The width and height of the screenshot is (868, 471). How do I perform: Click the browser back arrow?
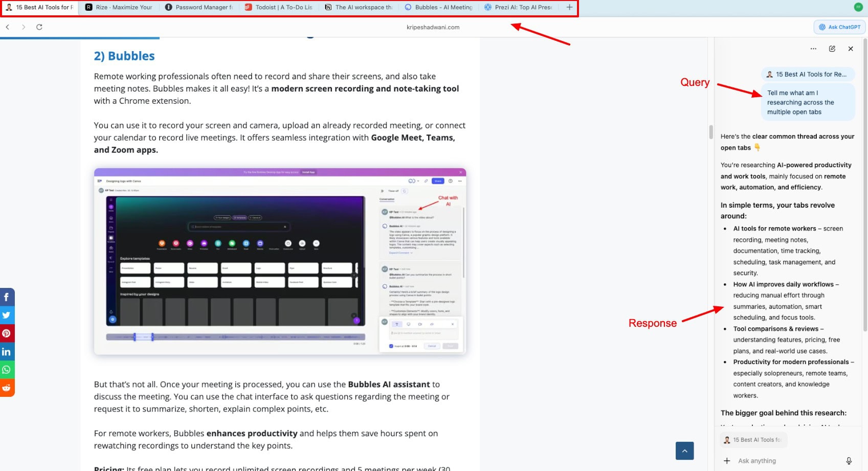point(8,27)
